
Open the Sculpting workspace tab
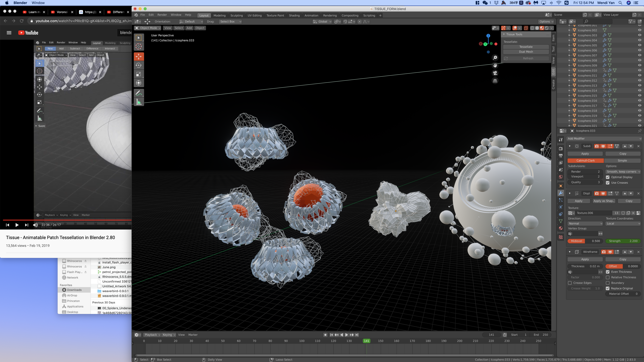click(x=236, y=15)
